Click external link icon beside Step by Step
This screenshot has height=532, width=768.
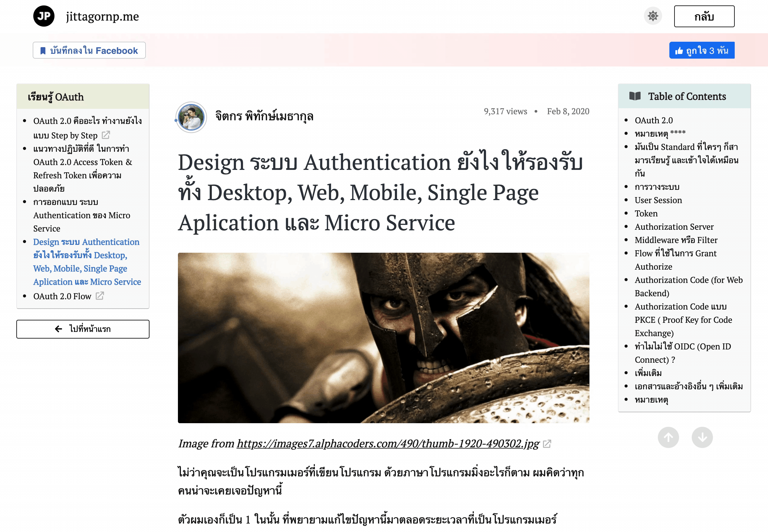pos(106,135)
